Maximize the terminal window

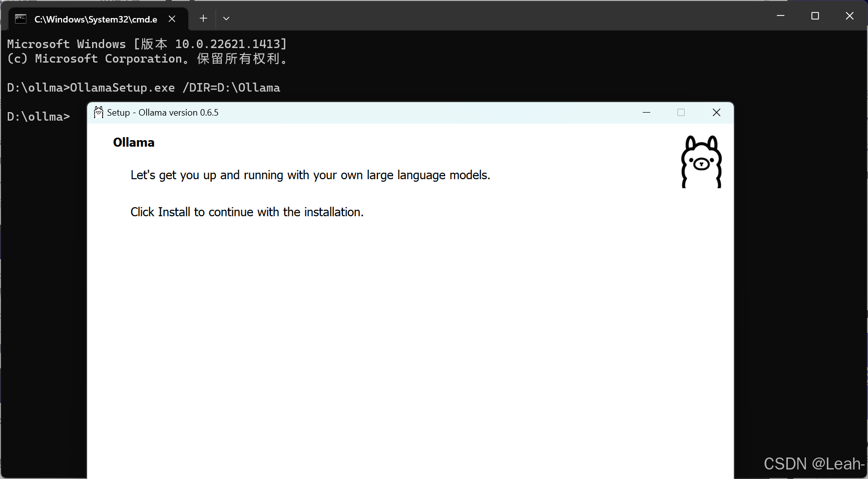pos(815,16)
